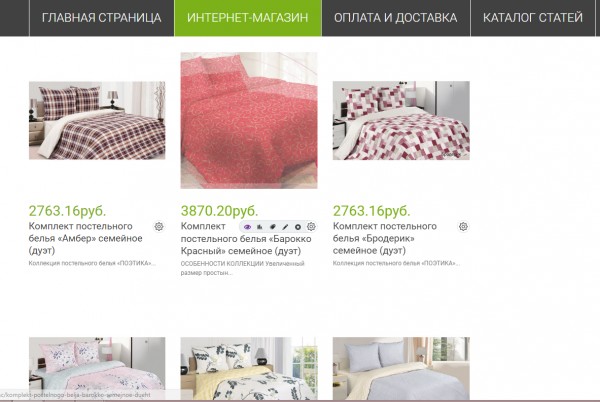Click the round ring icon in Барокко product toolbar
The image size is (600, 402).
298,227
